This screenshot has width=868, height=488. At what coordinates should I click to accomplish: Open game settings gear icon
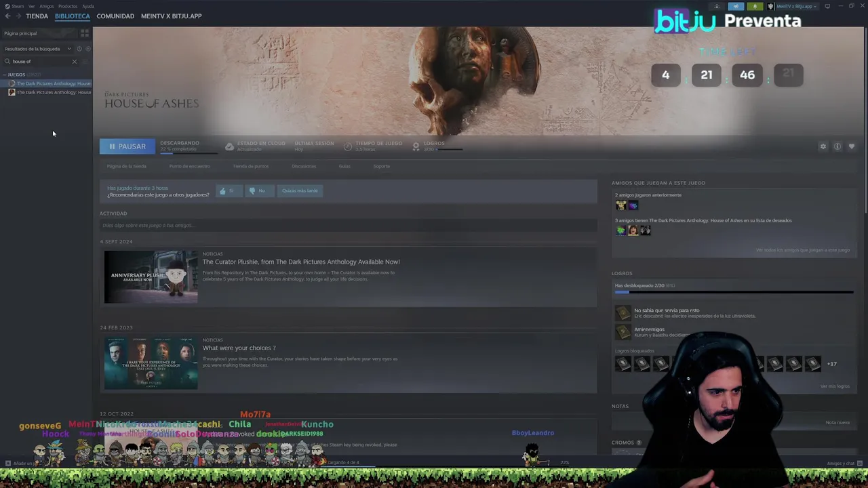click(x=823, y=146)
